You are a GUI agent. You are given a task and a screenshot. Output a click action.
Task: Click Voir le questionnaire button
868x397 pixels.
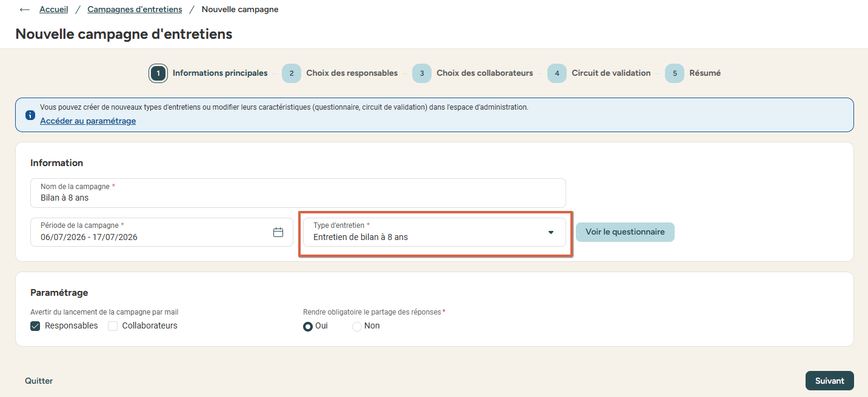625,232
